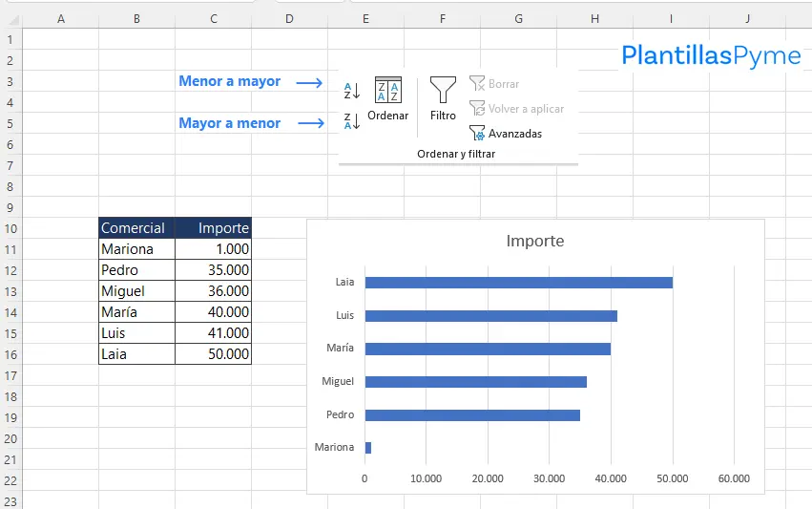The width and height of the screenshot is (812, 509).
Task: Select the Importe header cell in table
Action: [x=213, y=228]
